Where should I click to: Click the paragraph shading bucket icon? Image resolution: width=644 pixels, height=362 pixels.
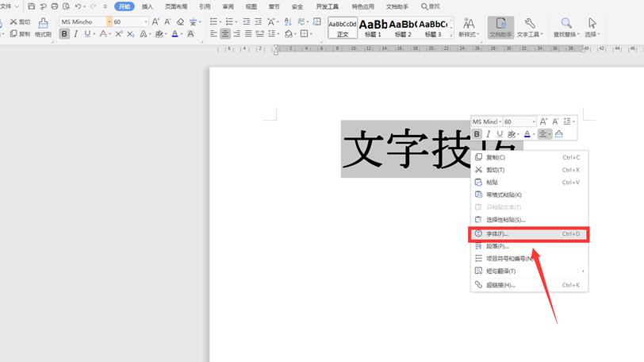pyautogui.click(x=289, y=33)
